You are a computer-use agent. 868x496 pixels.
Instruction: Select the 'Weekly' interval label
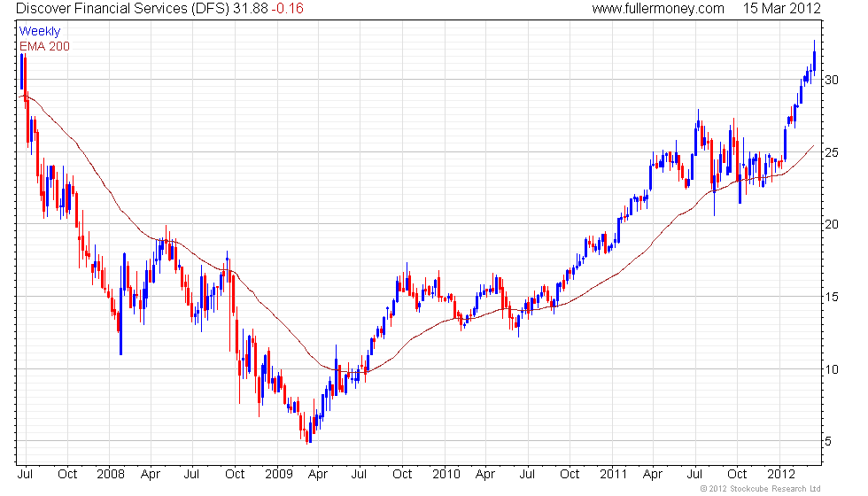point(39,32)
